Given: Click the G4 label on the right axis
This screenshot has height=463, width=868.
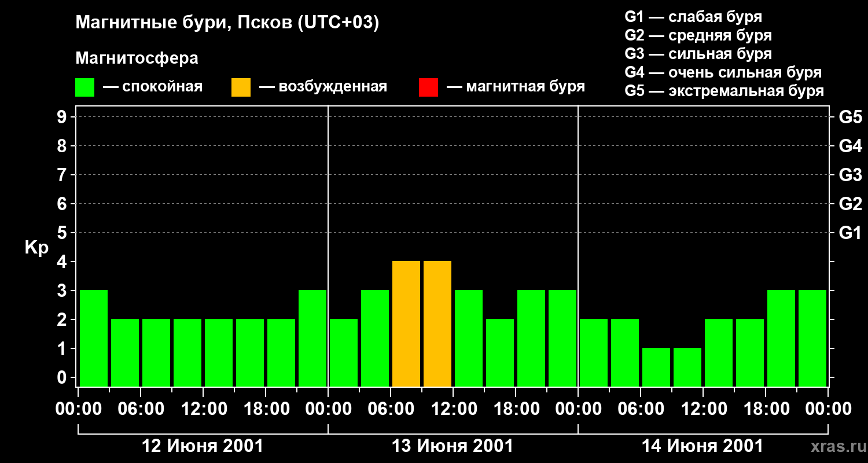Looking at the screenshot, I should pos(850,146).
